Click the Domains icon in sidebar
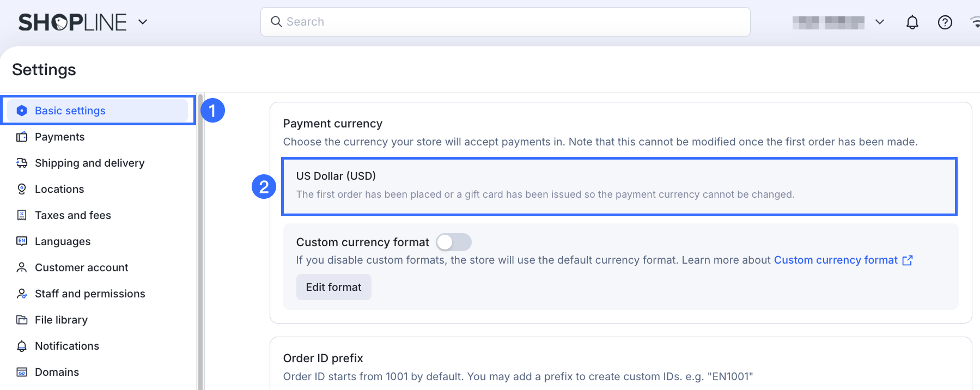This screenshot has width=980, height=390. (x=22, y=372)
